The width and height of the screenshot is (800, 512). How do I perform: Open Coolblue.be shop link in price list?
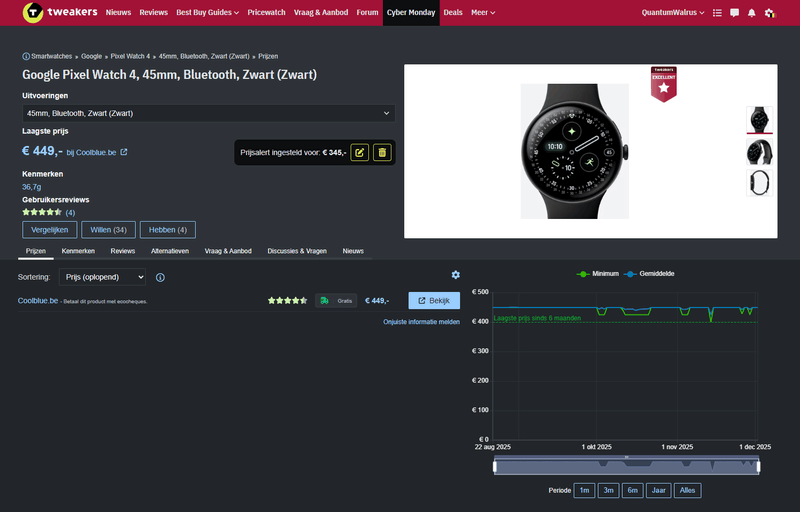pyautogui.click(x=38, y=301)
